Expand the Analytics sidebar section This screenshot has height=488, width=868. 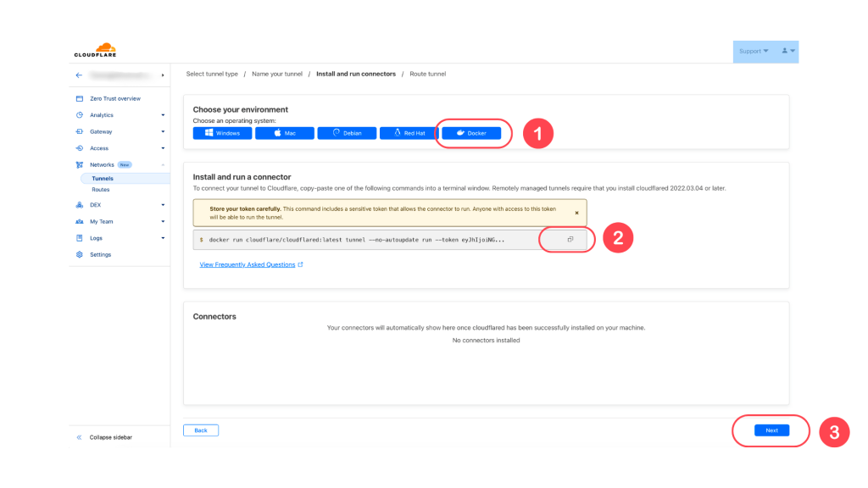tap(120, 115)
